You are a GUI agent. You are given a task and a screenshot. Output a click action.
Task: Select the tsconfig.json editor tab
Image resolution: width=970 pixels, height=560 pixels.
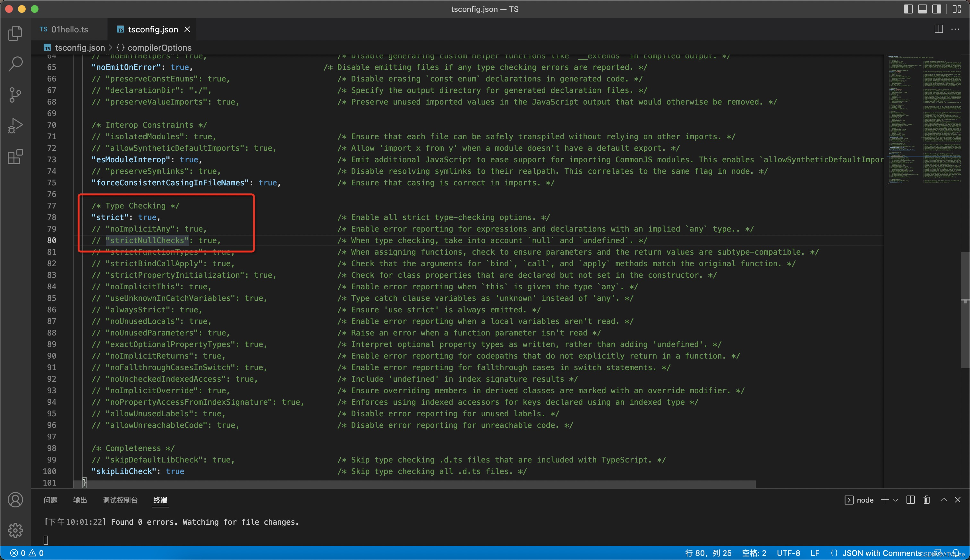pyautogui.click(x=152, y=29)
